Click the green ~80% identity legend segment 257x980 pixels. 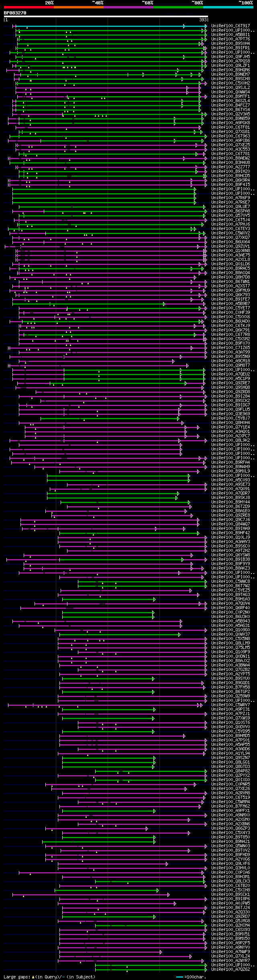point(178,7)
